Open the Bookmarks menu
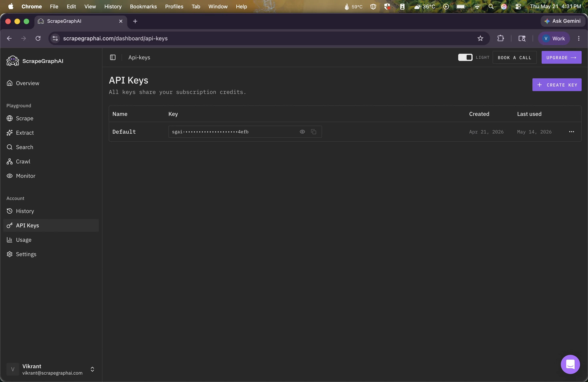The width and height of the screenshot is (588, 382). coord(143,6)
